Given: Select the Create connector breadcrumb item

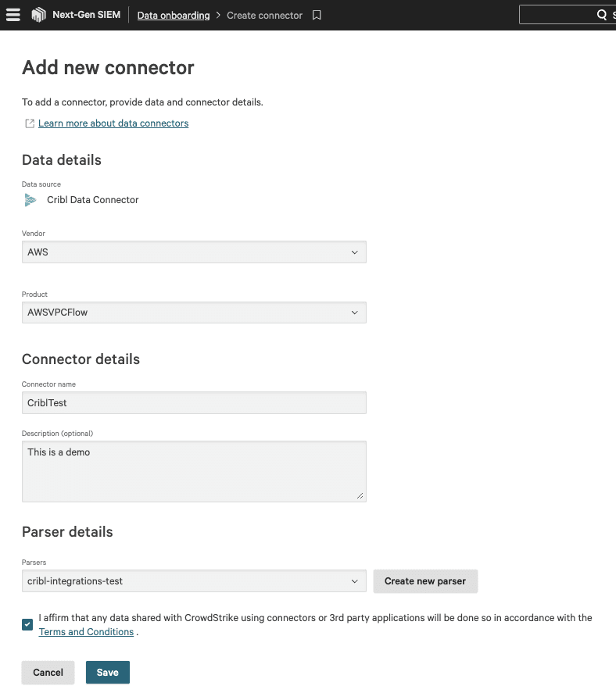Looking at the screenshot, I should 264,15.
